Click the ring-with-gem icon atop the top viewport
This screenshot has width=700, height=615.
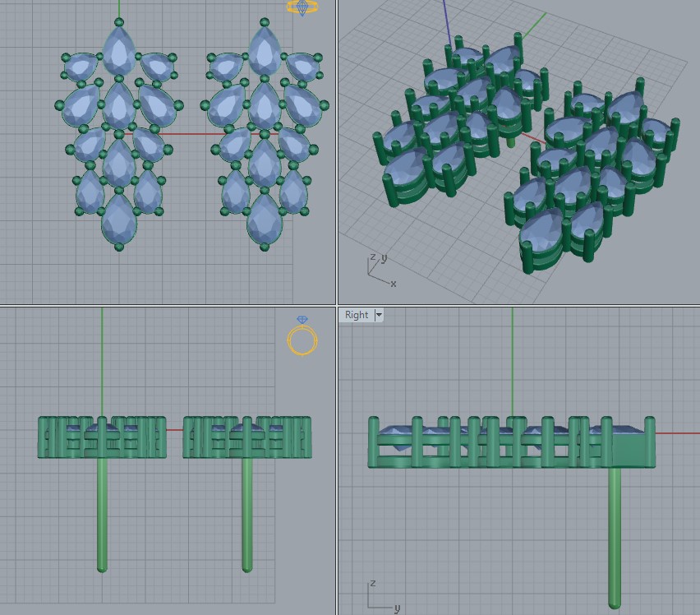pos(302,7)
